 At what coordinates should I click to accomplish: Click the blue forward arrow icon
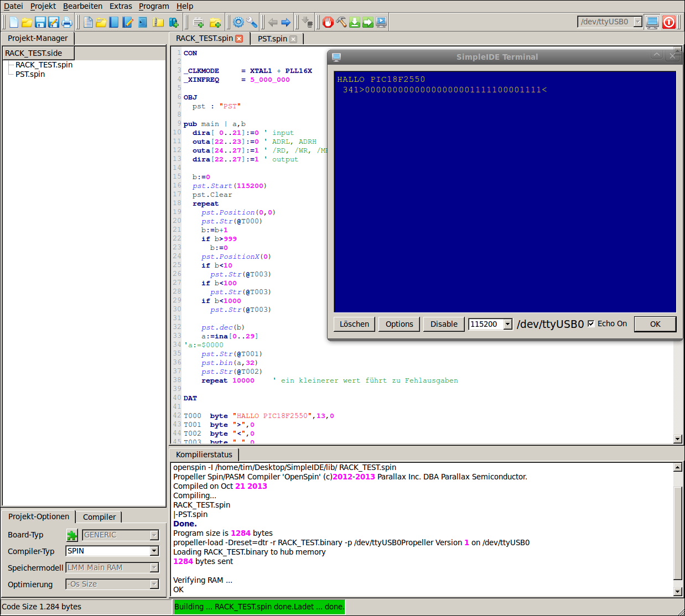286,22
